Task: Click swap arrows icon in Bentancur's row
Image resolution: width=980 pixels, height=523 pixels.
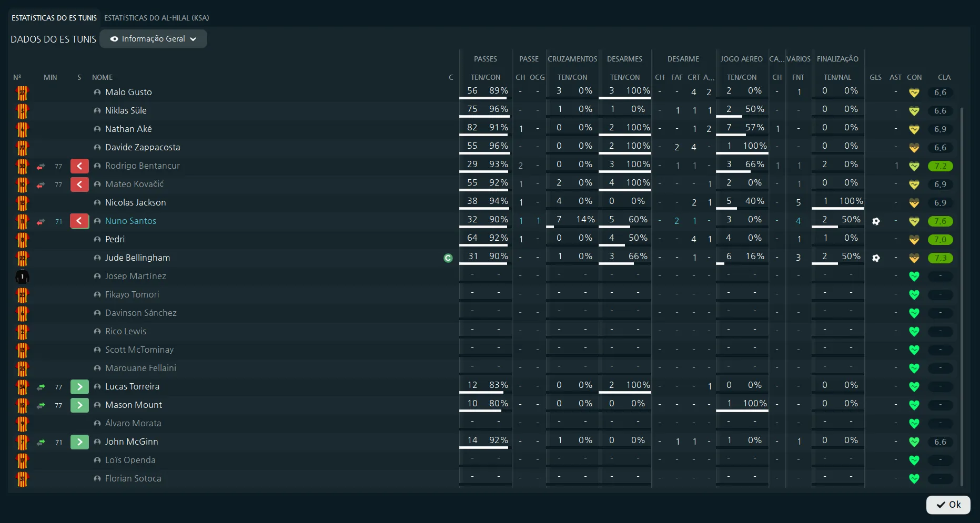Action: 41,167
